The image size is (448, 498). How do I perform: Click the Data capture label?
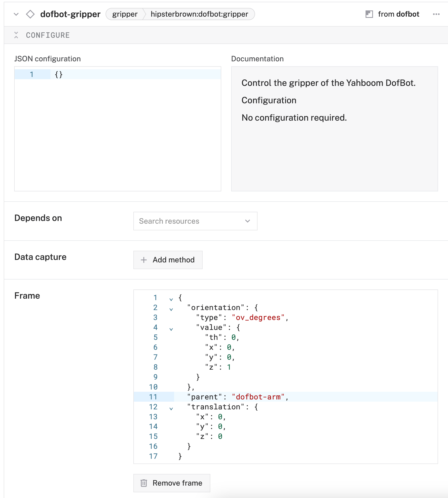(x=40, y=257)
